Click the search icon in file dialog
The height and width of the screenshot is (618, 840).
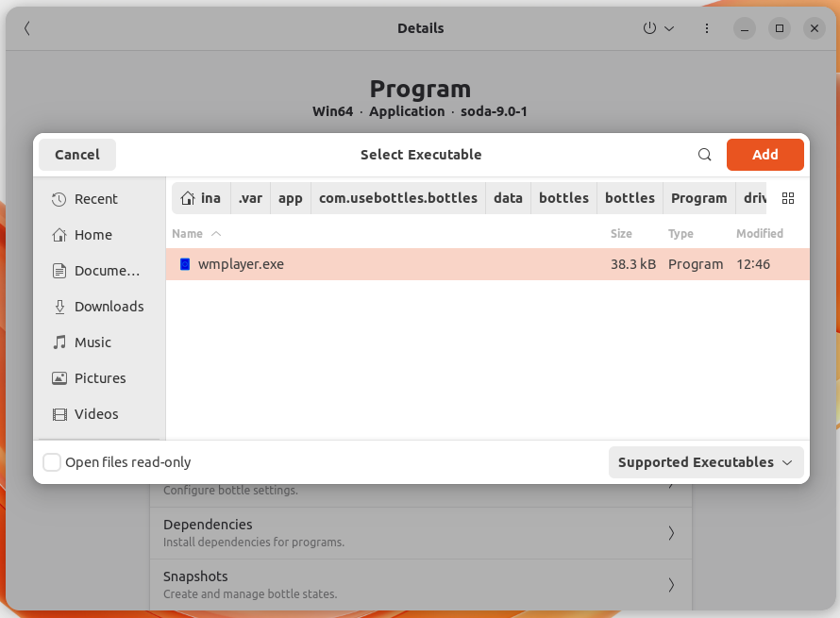[704, 155]
